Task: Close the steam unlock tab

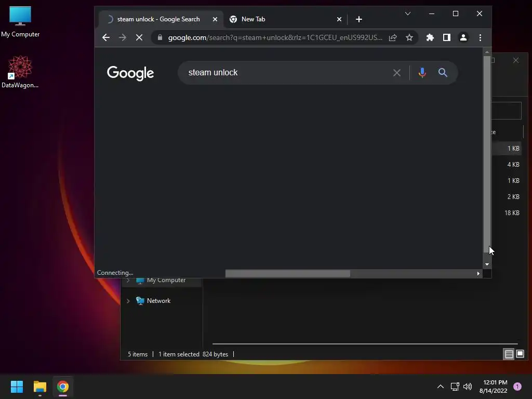Action: (x=215, y=19)
